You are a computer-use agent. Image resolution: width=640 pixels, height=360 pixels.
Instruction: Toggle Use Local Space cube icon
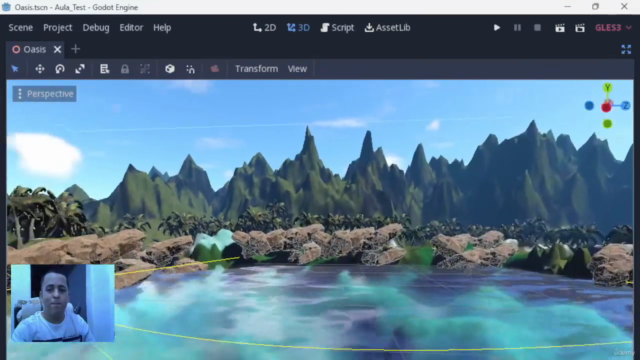[170, 69]
